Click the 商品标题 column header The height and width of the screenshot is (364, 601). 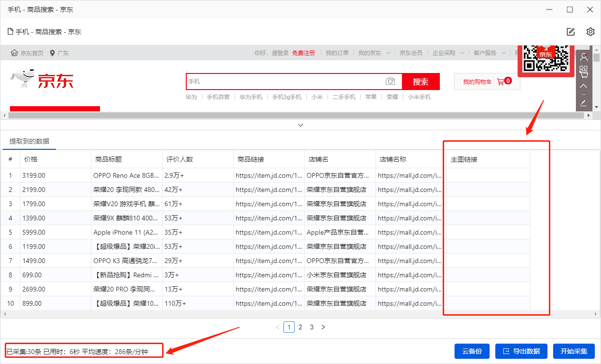coord(127,159)
